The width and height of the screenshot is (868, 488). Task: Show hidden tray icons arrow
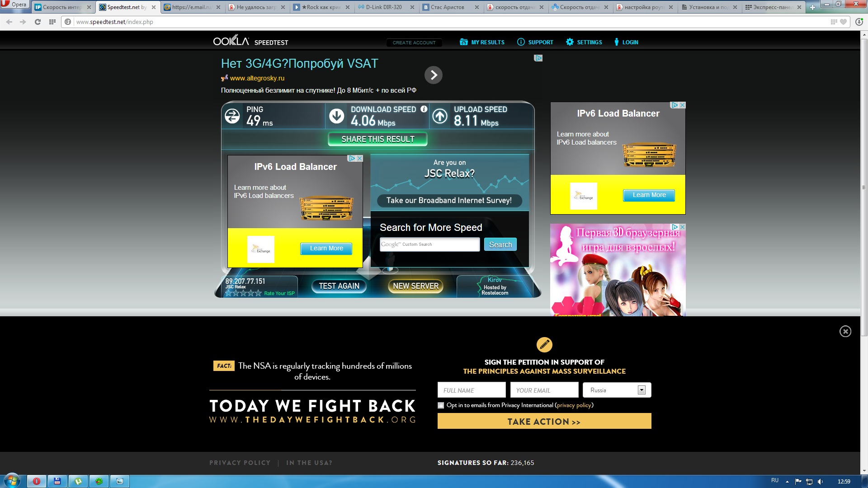click(x=787, y=481)
